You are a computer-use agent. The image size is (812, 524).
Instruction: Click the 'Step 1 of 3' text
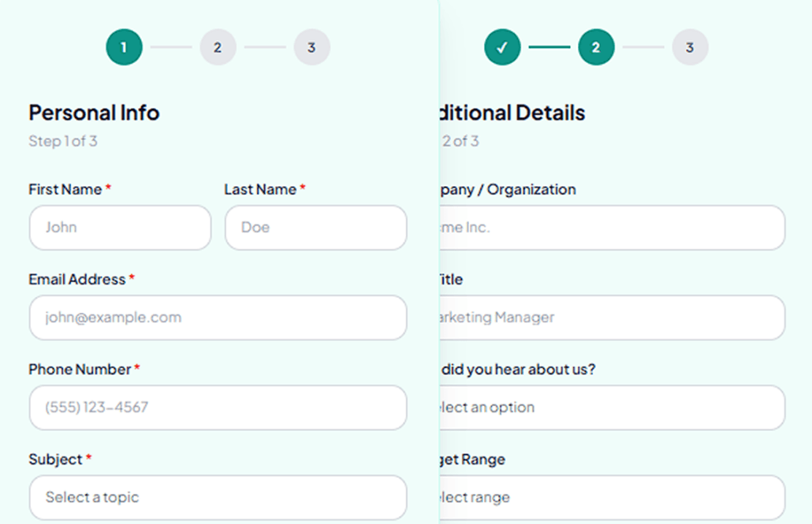point(62,141)
